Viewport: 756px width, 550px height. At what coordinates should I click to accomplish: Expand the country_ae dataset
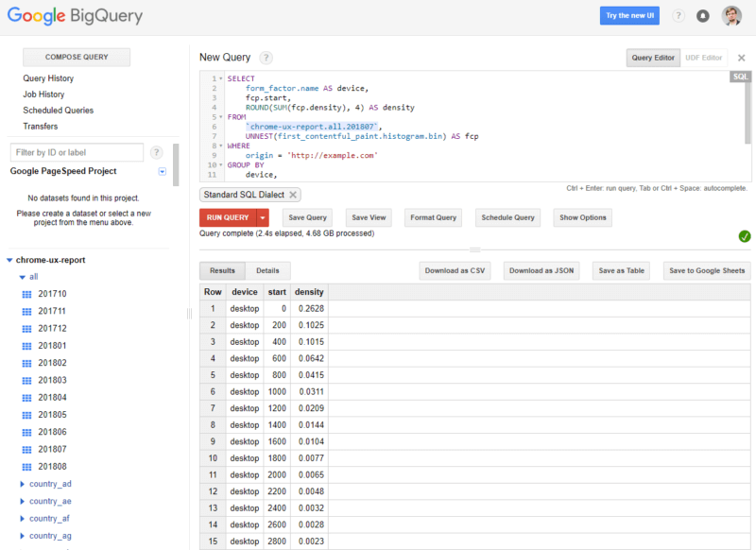point(22,501)
